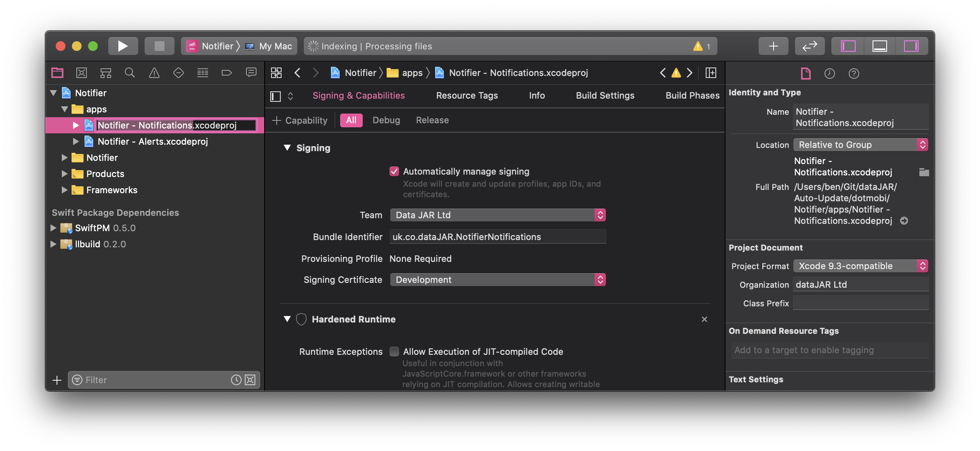Enable Allow Execution of JIT-compiled Code
980x451 pixels.
[x=394, y=352]
